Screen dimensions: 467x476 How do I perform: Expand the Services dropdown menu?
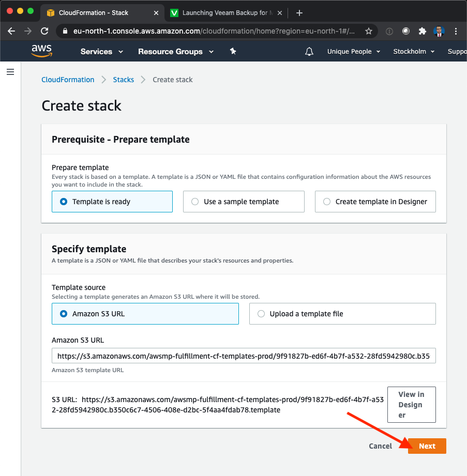pyautogui.click(x=101, y=52)
